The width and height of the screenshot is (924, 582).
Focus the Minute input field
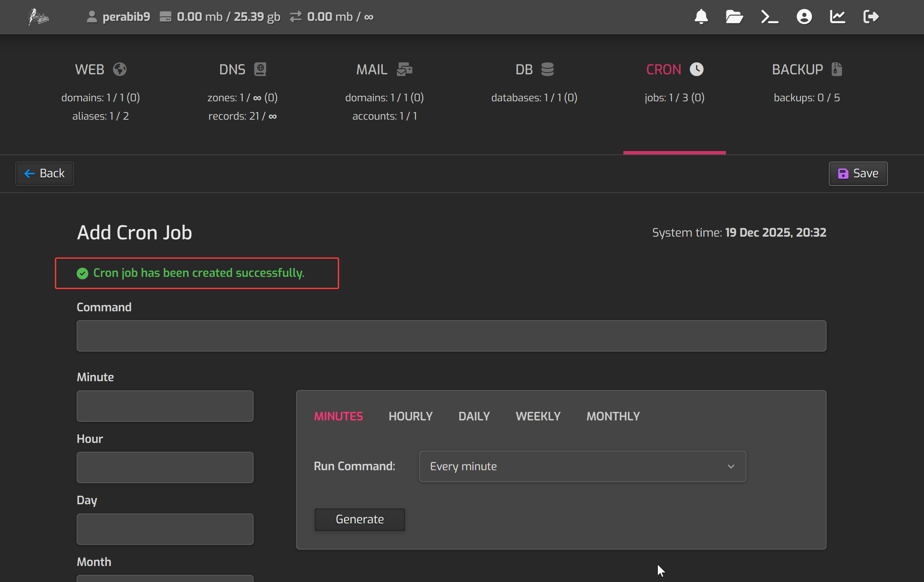(165, 406)
